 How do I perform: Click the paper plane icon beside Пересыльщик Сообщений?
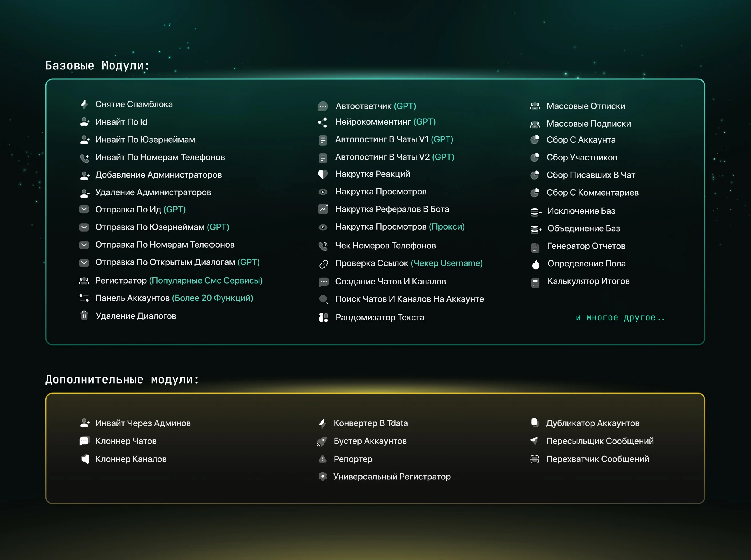534,440
